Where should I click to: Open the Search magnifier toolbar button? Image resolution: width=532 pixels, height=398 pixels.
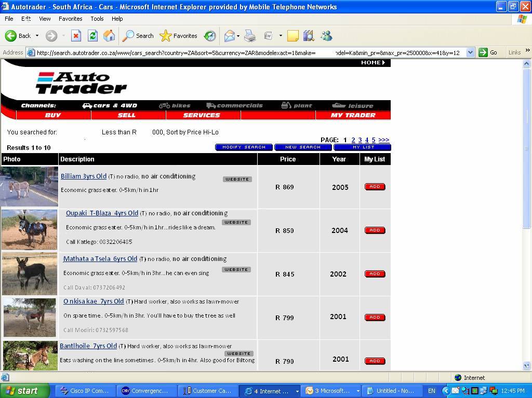click(x=138, y=36)
